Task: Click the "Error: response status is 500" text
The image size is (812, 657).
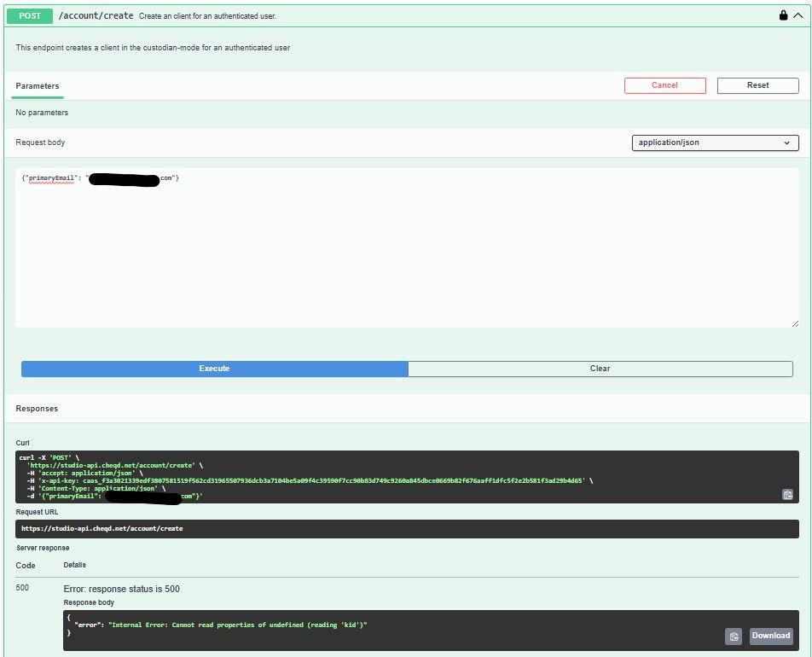Action: (x=122, y=589)
